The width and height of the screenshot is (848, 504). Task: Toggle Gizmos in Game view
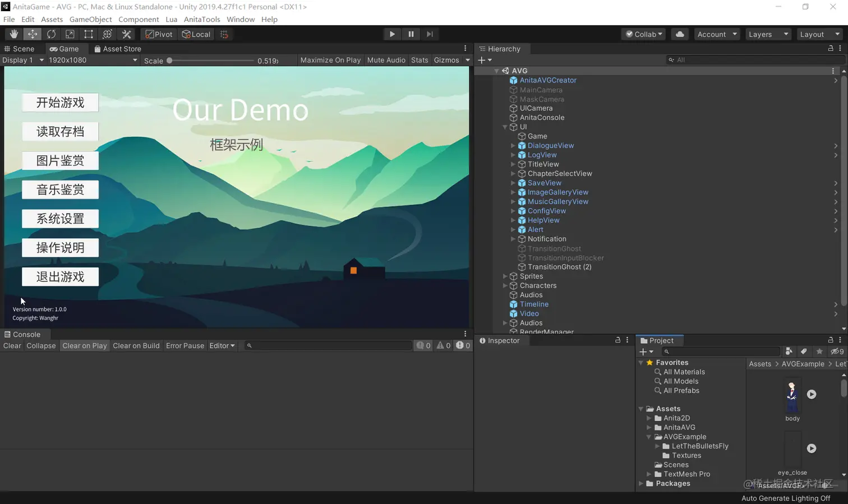tap(446, 60)
